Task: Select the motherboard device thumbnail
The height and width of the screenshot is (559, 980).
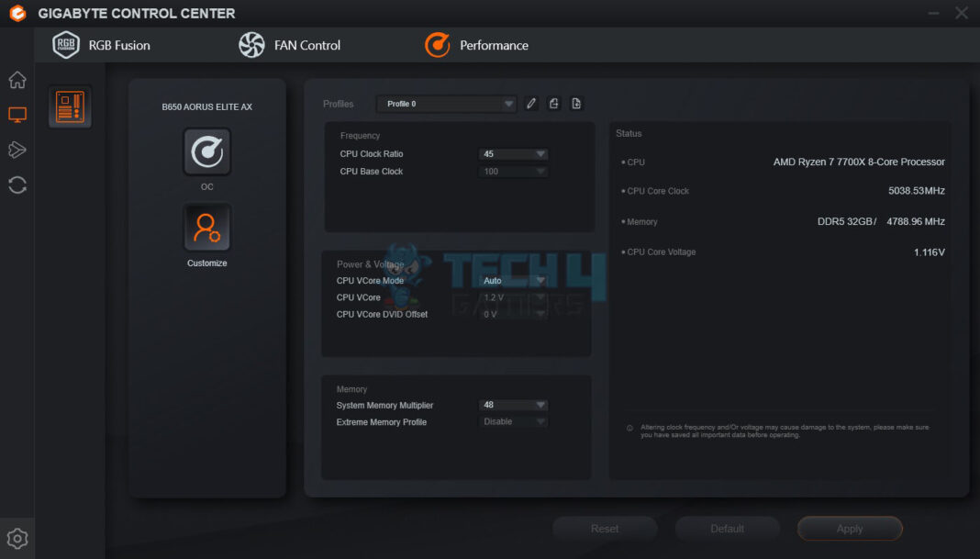Action: click(x=70, y=106)
